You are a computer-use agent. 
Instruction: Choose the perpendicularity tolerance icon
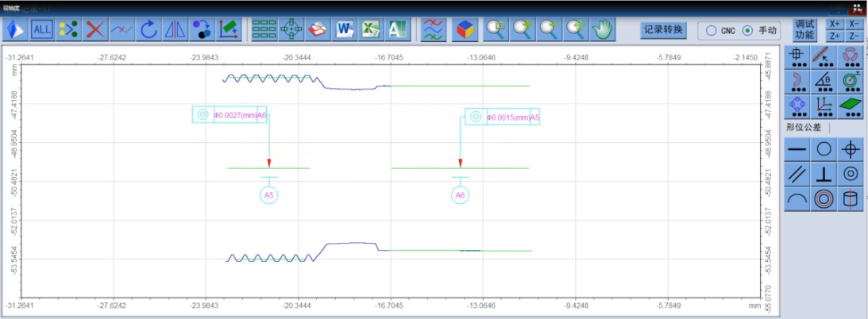click(824, 174)
